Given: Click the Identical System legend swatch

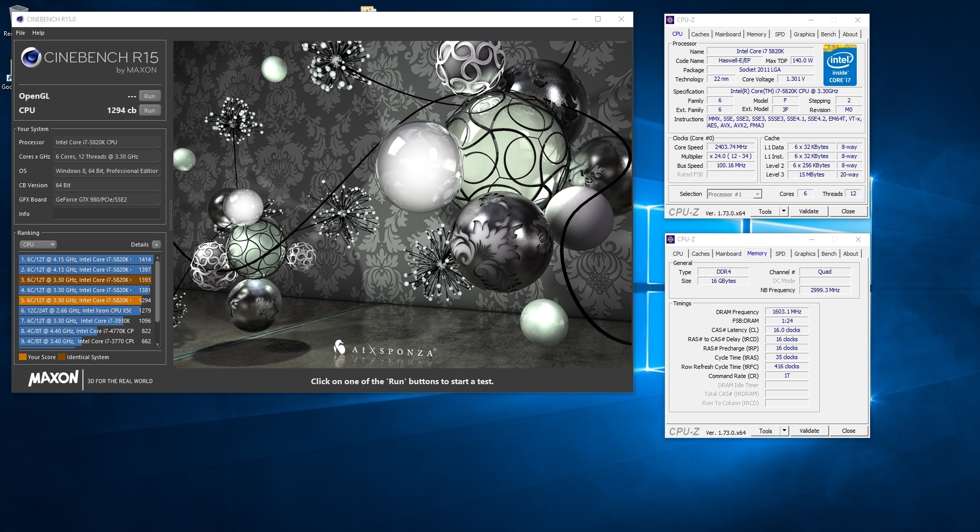Looking at the screenshot, I should coord(62,357).
